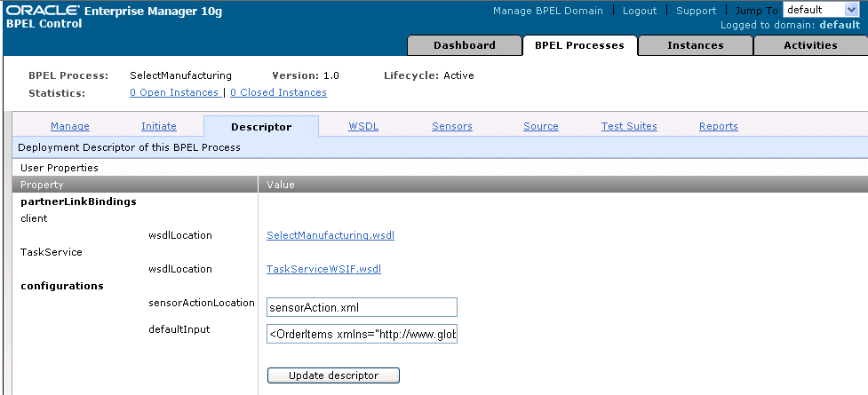Click the TaskService property row label
The image size is (868, 395).
pos(52,252)
